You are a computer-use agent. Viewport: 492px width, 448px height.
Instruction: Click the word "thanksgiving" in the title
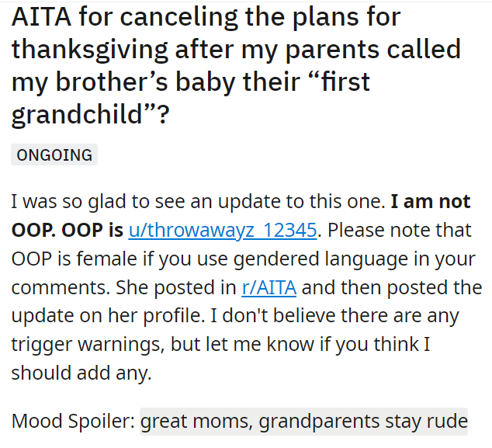point(90,50)
